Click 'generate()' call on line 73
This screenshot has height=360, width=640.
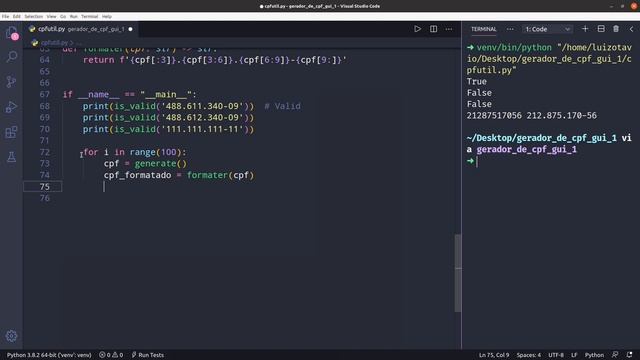(161, 164)
